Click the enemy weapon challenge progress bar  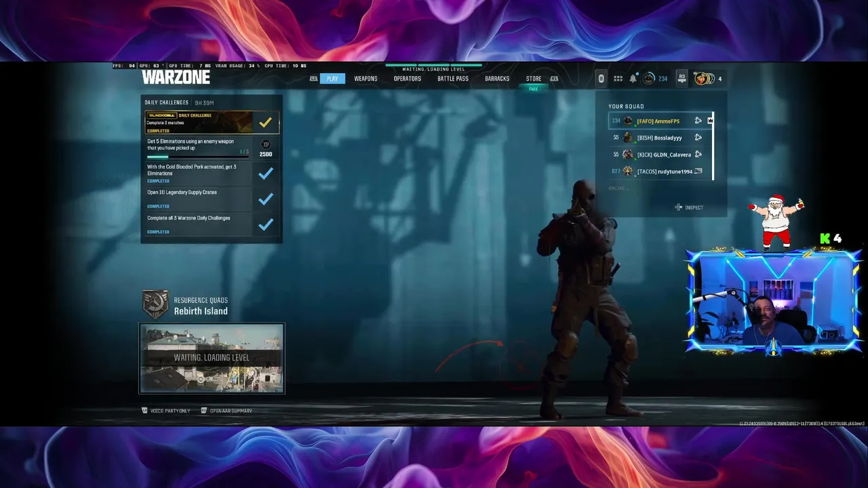pyautogui.click(x=198, y=157)
